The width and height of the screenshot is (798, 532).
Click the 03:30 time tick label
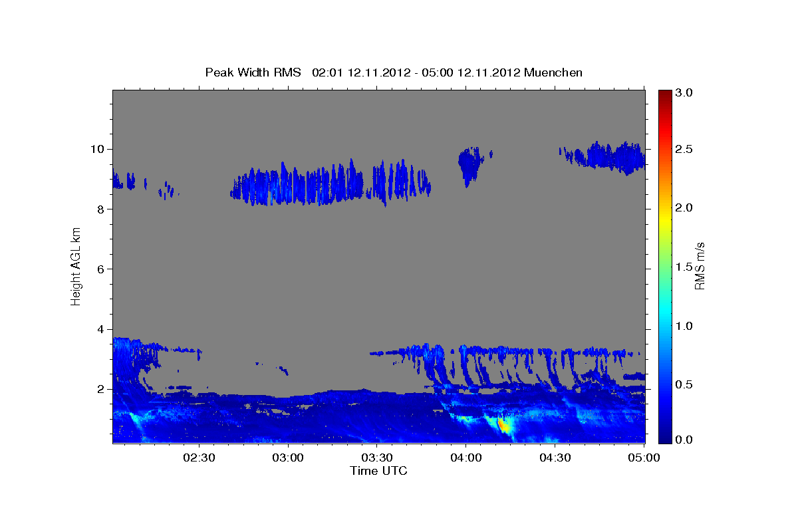(x=376, y=458)
